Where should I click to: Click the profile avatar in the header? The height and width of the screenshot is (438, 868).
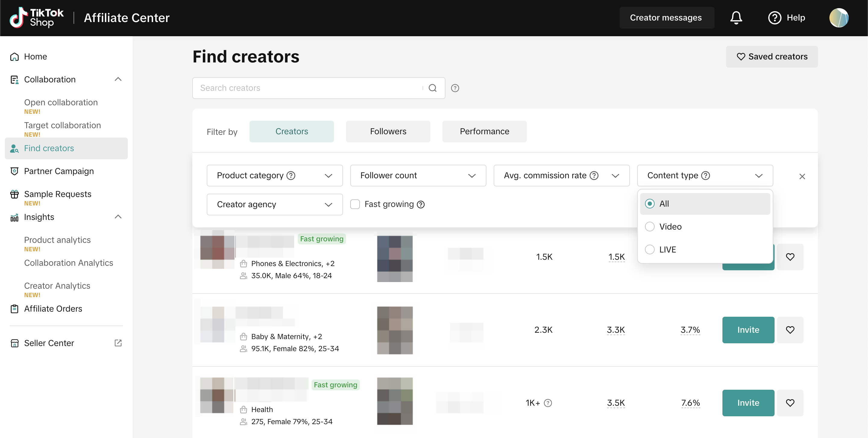[x=838, y=17]
